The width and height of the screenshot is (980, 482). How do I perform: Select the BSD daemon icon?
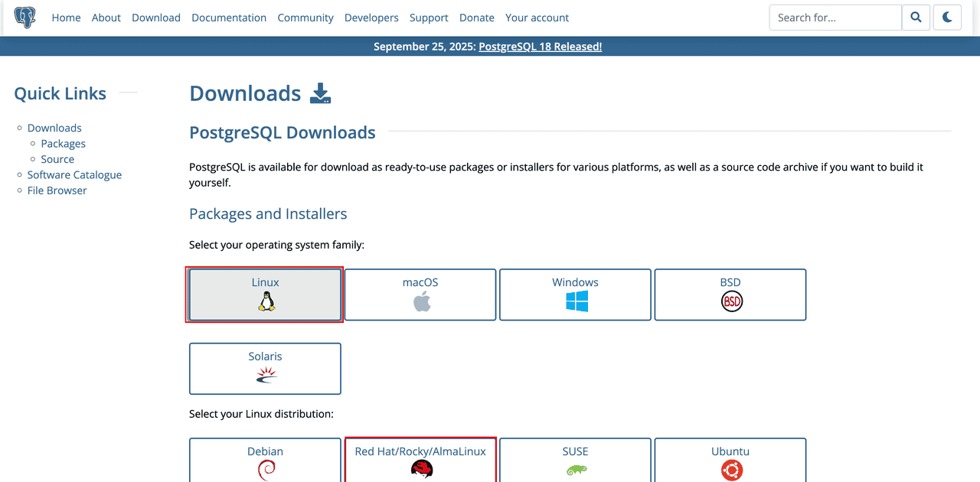[x=730, y=301]
